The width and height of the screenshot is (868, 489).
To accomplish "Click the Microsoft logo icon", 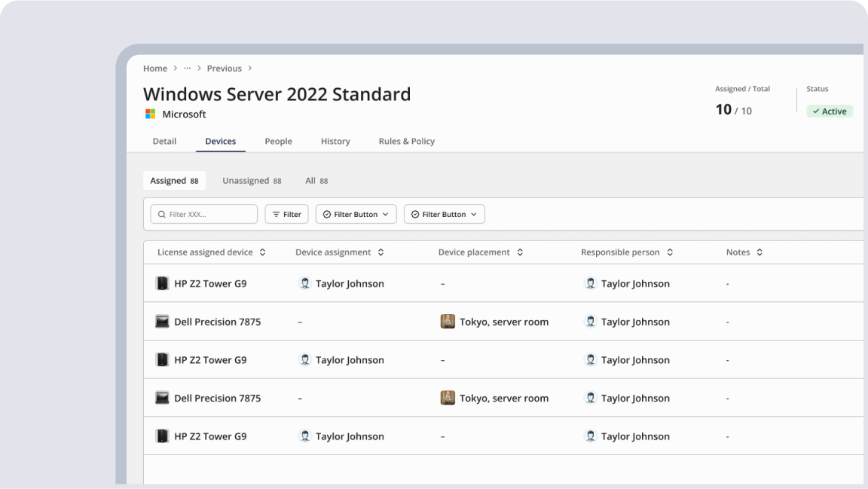I will click(149, 114).
